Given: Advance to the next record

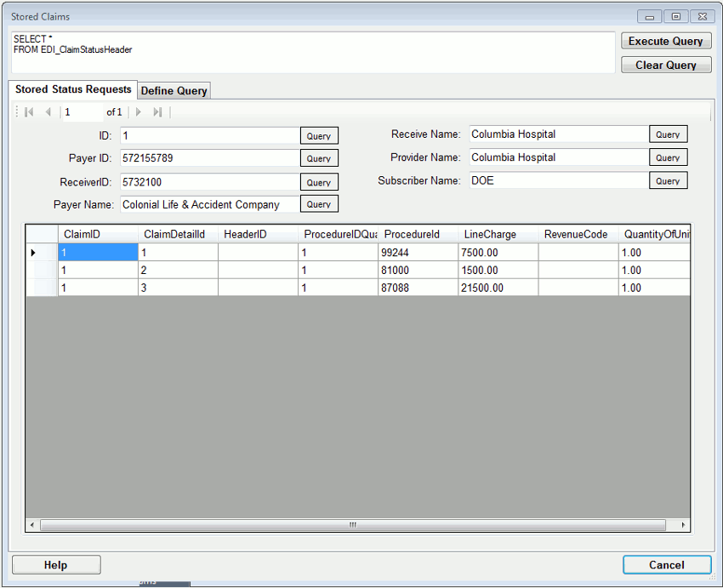Looking at the screenshot, I should [x=139, y=111].
